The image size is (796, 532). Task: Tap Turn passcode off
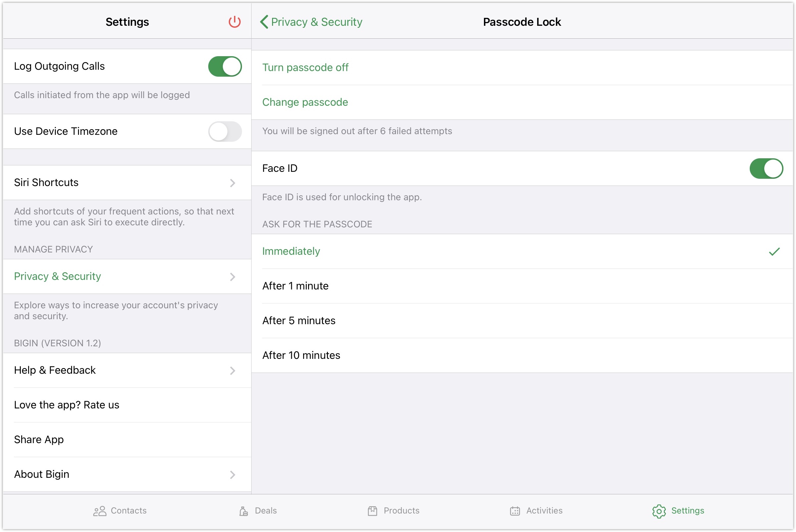coord(305,67)
